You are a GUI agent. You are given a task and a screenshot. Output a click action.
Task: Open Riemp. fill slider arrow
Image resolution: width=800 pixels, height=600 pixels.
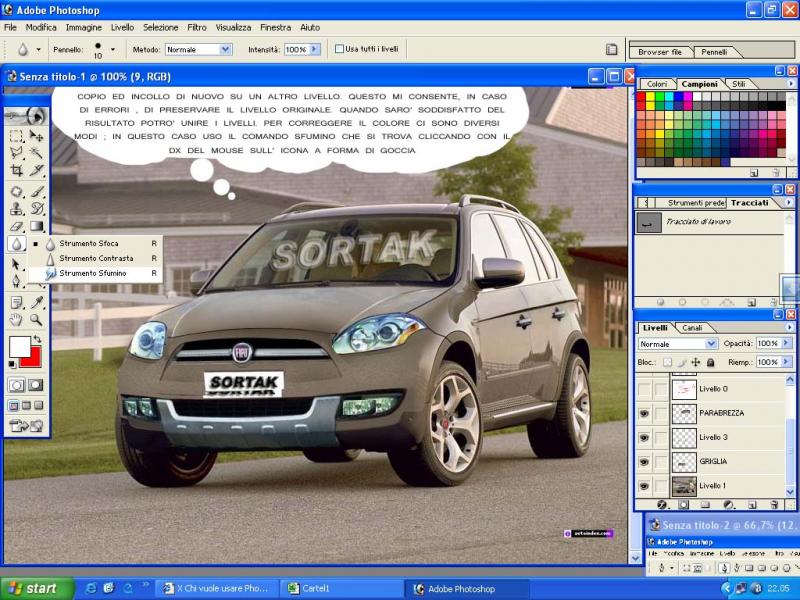[786, 362]
